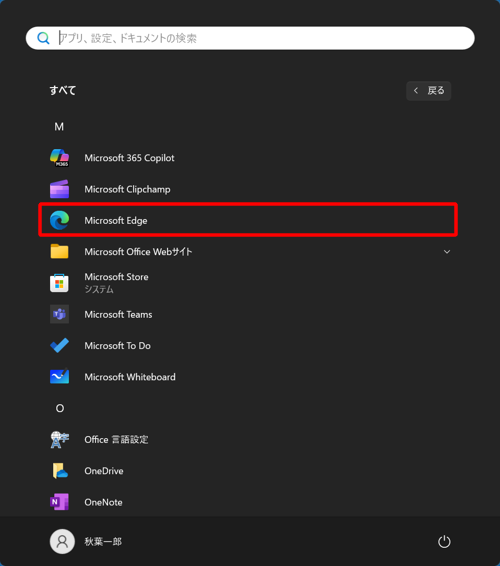Screen dimensions: 500x566
Task: Jump via letter M section header
Action: pyautogui.click(x=59, y=127)
